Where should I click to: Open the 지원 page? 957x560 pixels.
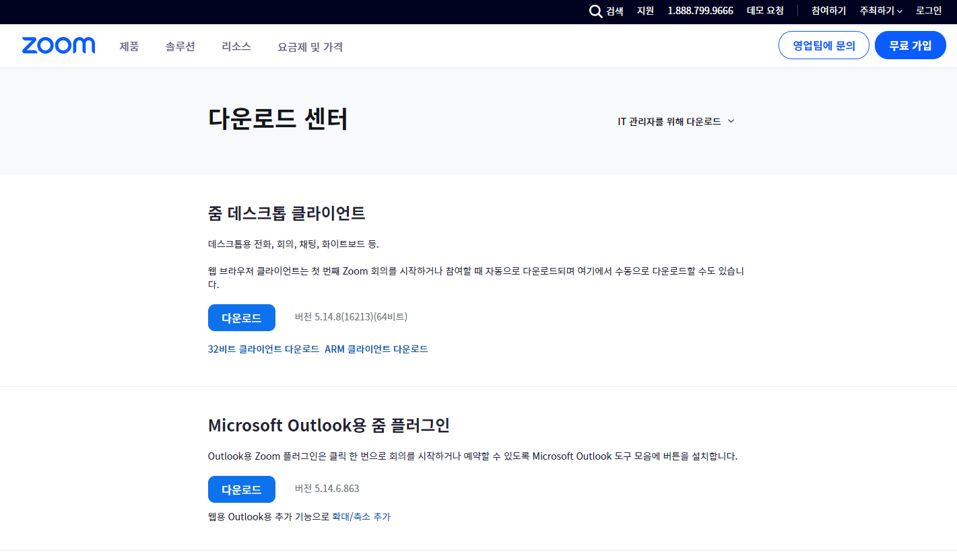tap(645, 11)
